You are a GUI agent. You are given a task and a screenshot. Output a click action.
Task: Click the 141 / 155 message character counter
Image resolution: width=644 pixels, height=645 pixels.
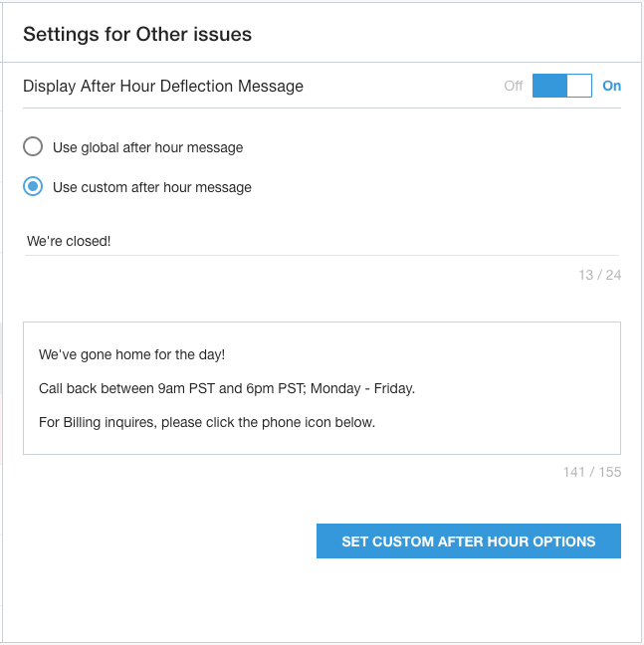591,472
